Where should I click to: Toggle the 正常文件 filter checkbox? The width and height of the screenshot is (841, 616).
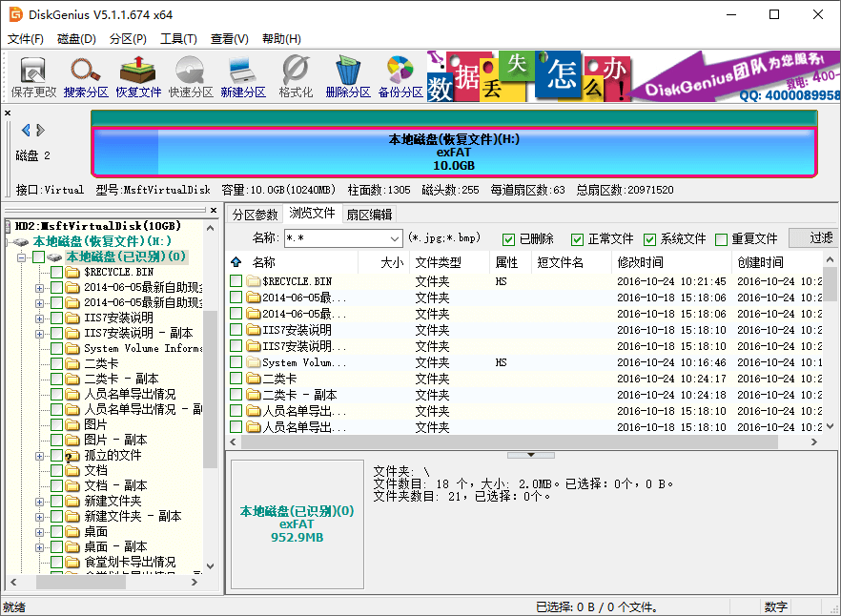coord(577,239)
